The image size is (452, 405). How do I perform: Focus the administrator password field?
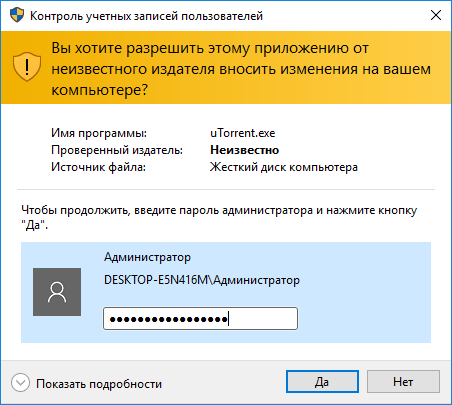[x=200, y=319]
